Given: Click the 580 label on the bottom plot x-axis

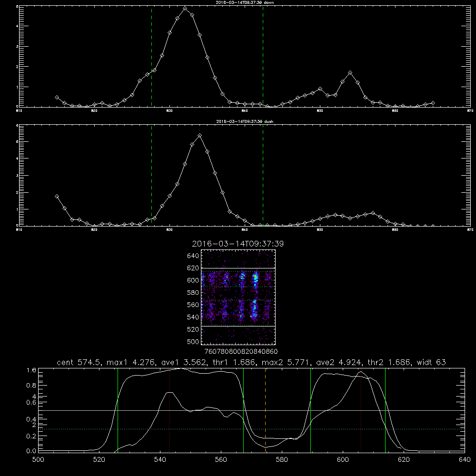Looking at the screenshot, I should point(282,460).
